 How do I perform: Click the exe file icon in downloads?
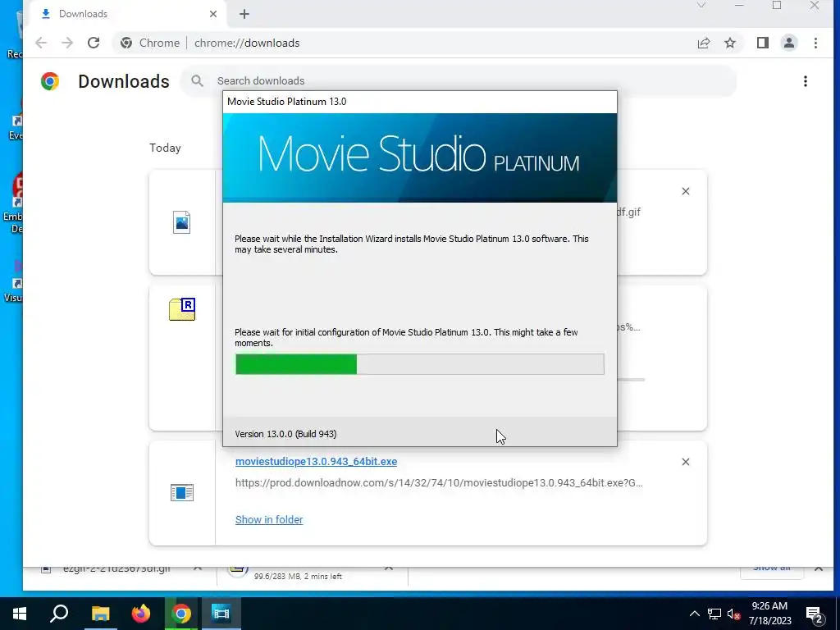coord(181,492)
